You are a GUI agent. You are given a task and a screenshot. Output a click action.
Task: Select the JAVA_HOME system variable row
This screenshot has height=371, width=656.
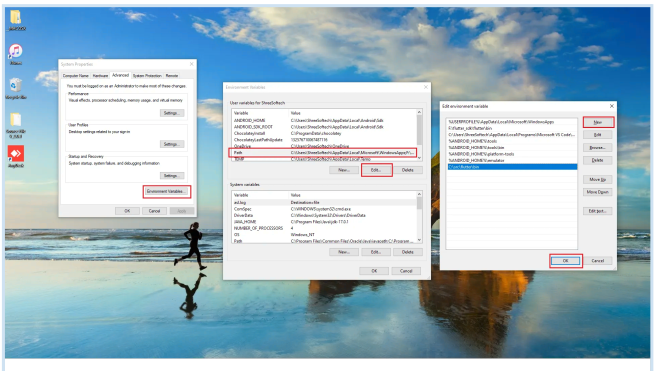324,222
